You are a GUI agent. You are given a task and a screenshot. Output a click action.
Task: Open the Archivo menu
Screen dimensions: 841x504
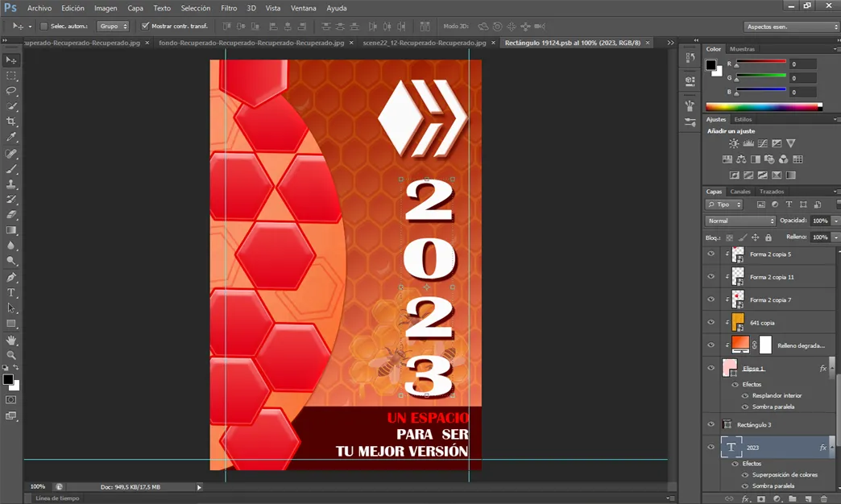(x=39, y=8)
